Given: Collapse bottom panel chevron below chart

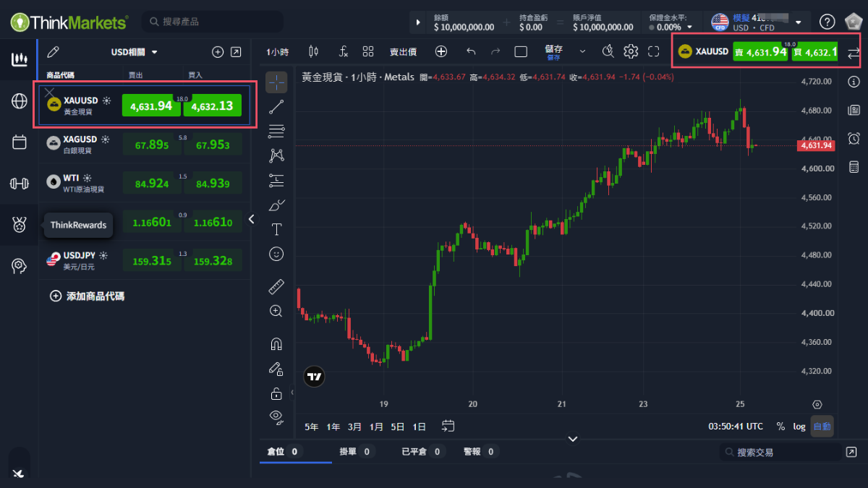Looking at the screenshot, I should point(573,438).
